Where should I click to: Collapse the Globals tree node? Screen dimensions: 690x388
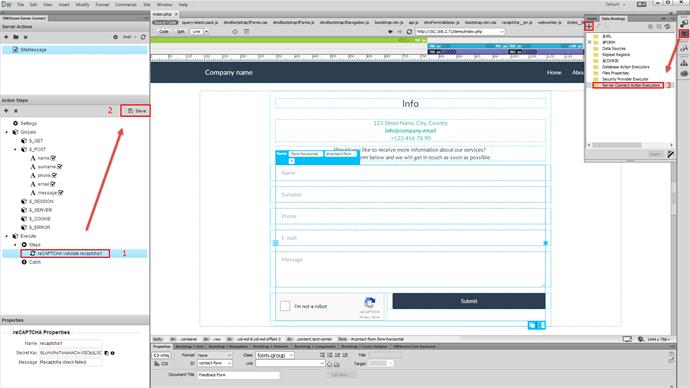[7, 132]
